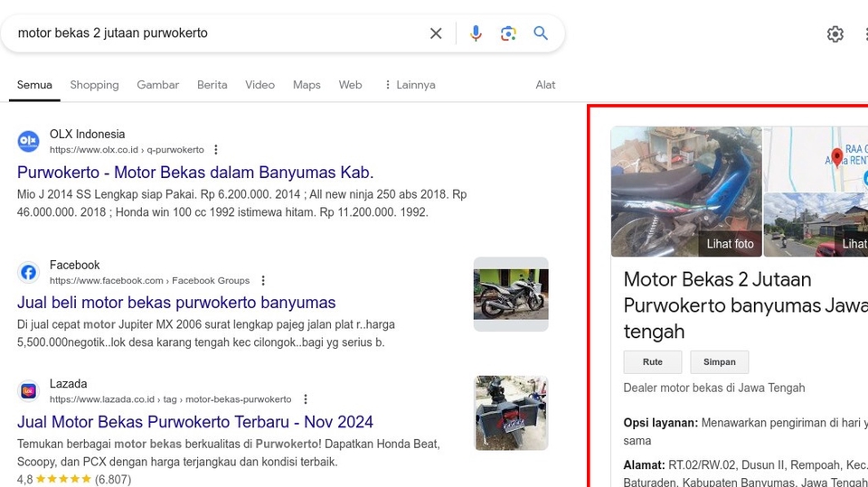Open Google Lens image search icon
Screen dimensions: 868x487
coord(508,33)
